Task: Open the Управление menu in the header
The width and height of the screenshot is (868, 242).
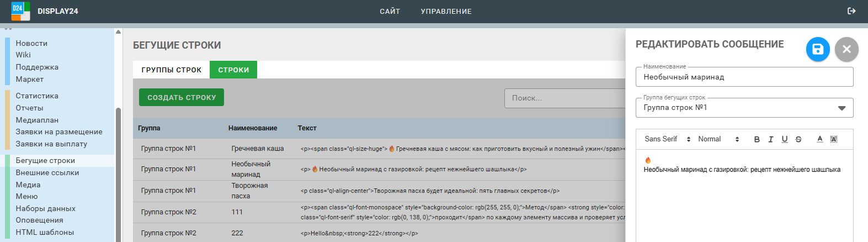Action: pos(446,11)
